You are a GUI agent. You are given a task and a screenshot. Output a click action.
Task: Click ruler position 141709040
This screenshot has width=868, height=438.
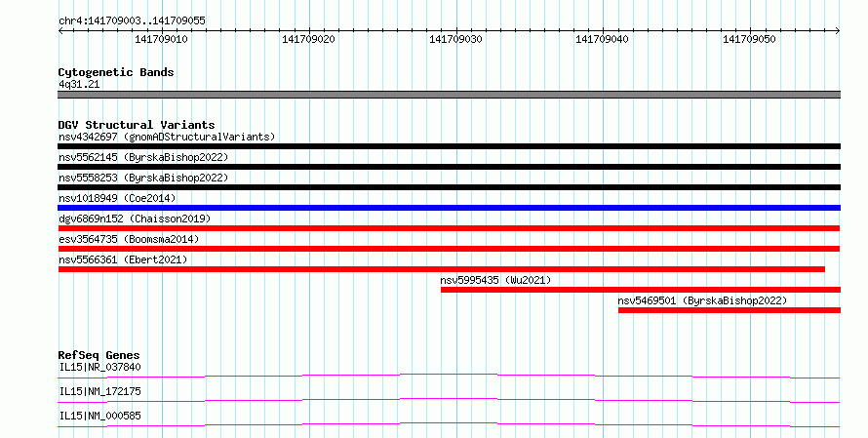pos(603,39)
